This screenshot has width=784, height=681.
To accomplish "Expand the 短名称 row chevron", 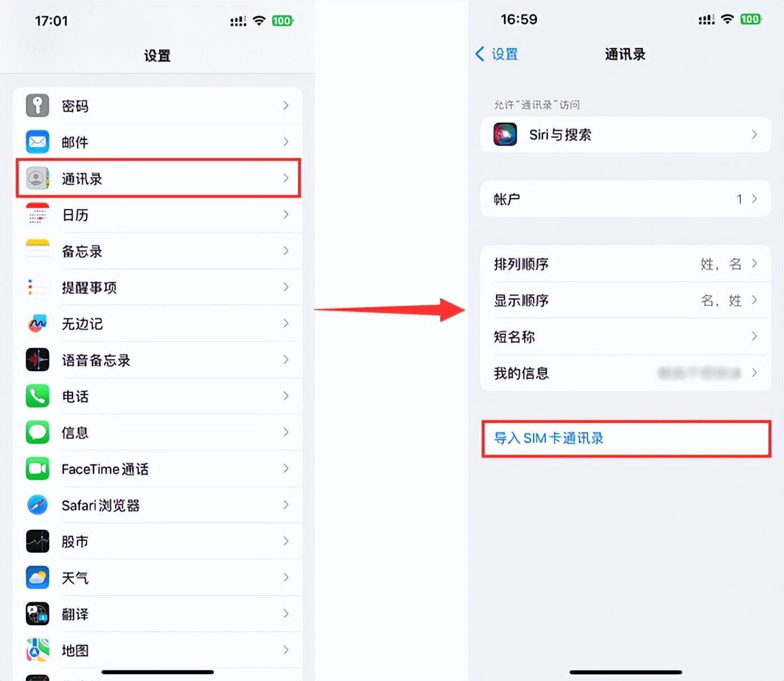I will pyautogui.click(x=754, y=336).
